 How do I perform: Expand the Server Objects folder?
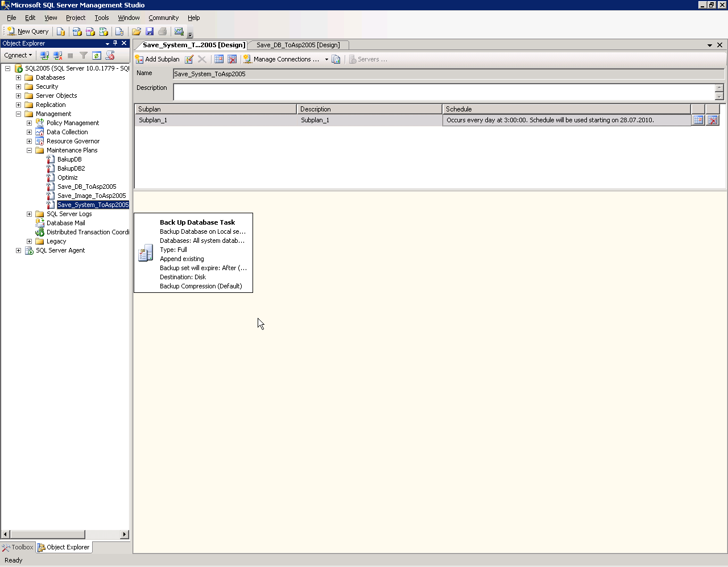click(19, 96)
